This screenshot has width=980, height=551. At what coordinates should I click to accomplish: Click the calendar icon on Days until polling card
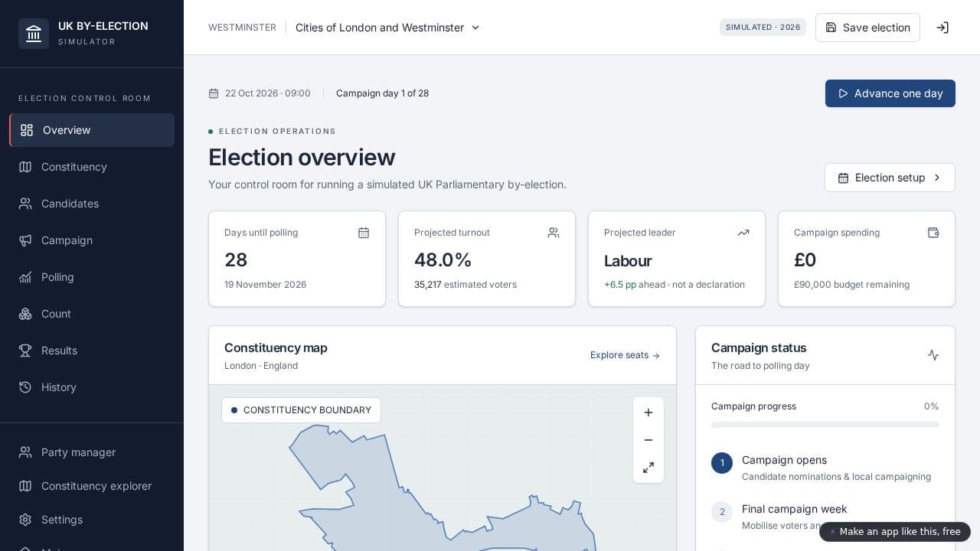[x=364, y=233]
